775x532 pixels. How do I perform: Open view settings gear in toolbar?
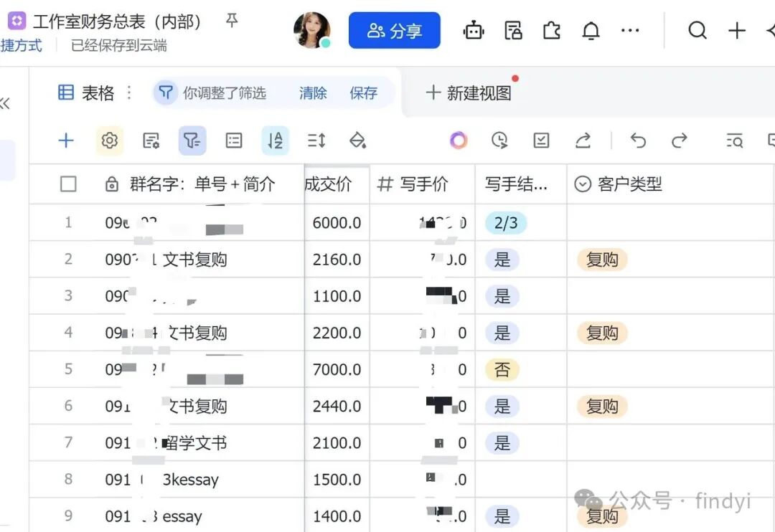109,141
